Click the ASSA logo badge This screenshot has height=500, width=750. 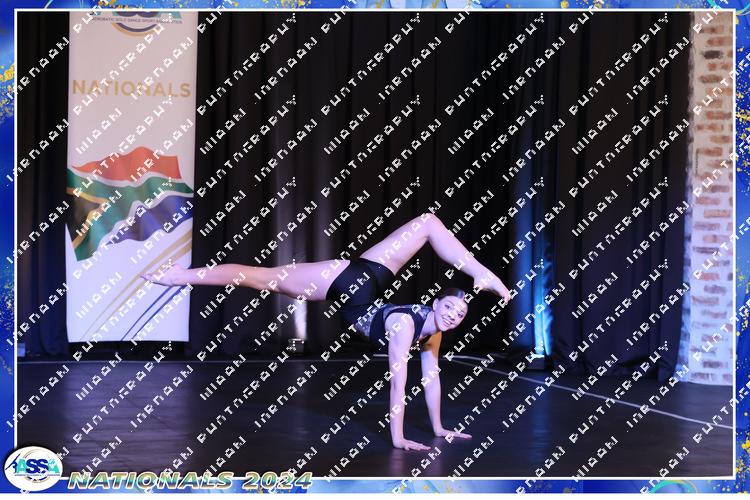(x=33, y=468)
